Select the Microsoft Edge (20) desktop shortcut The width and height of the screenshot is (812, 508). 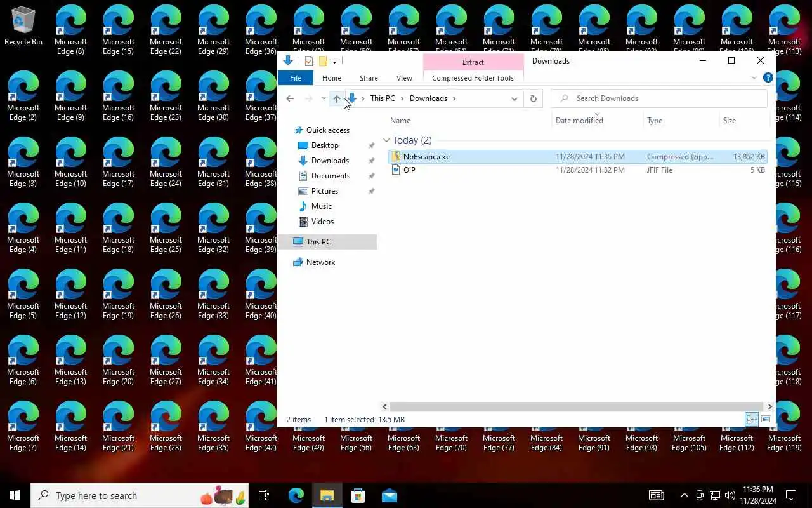pyautogui.click(x=118, y=361)
